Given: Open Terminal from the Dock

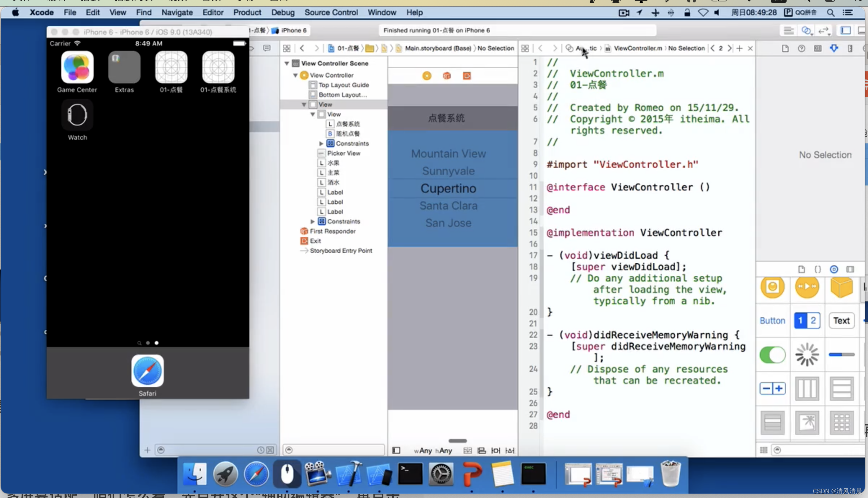Looking at the screenshot, I should pos(410,474).
